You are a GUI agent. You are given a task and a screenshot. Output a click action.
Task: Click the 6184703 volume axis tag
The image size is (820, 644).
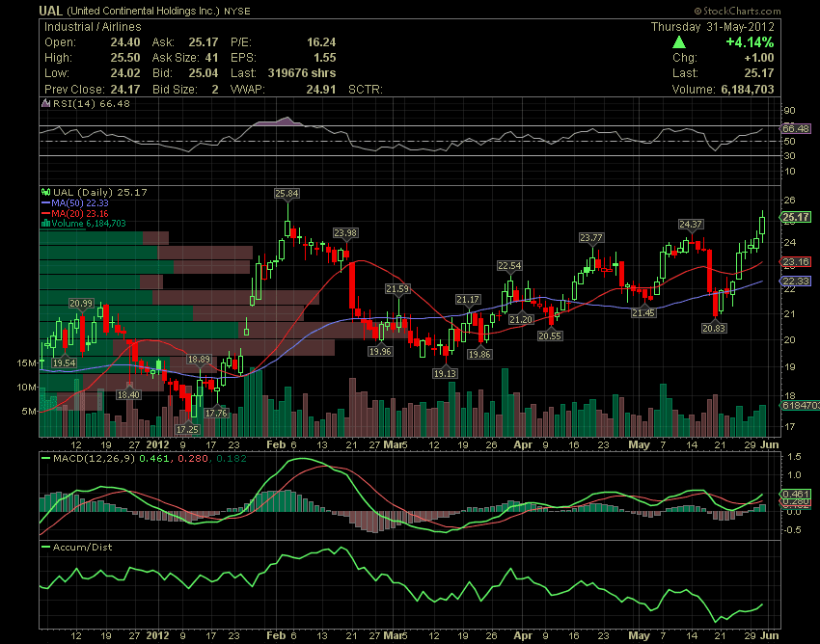(800, 406)
